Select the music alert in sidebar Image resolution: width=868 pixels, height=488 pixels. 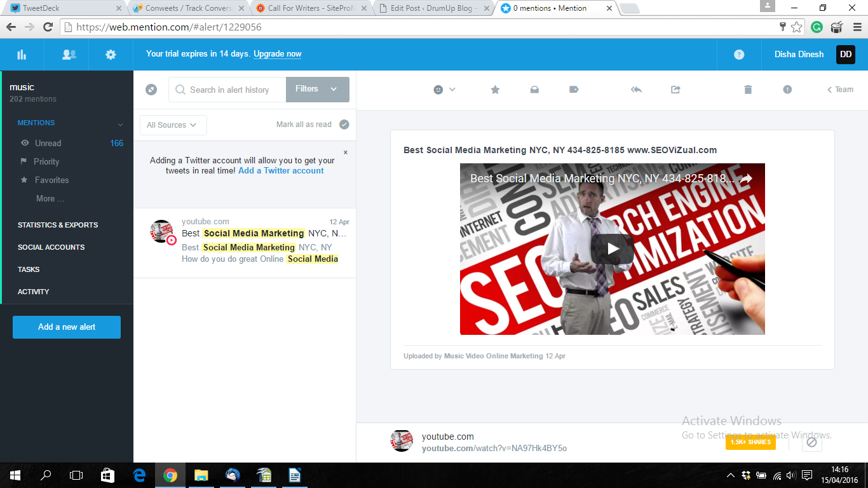(67, 92)
